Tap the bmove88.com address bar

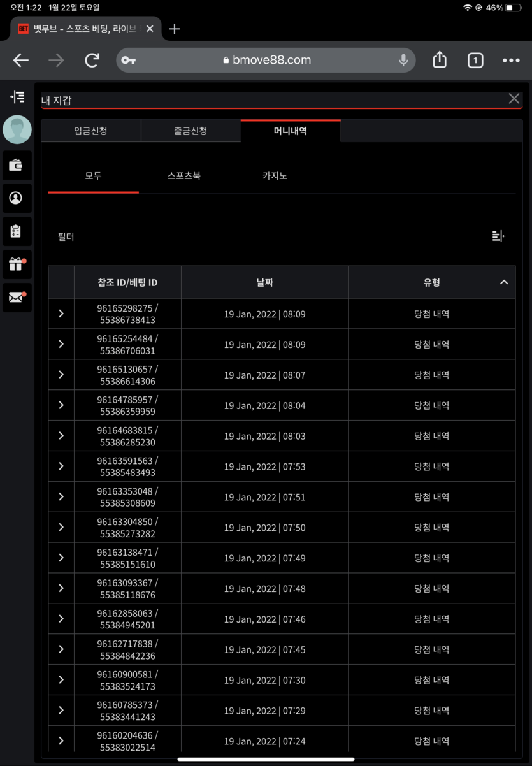point(266,61)
